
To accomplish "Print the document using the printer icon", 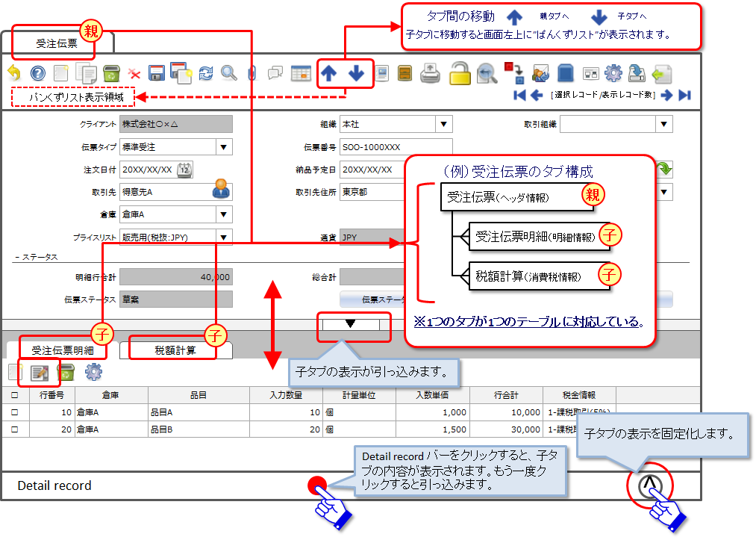I will 430,73.
